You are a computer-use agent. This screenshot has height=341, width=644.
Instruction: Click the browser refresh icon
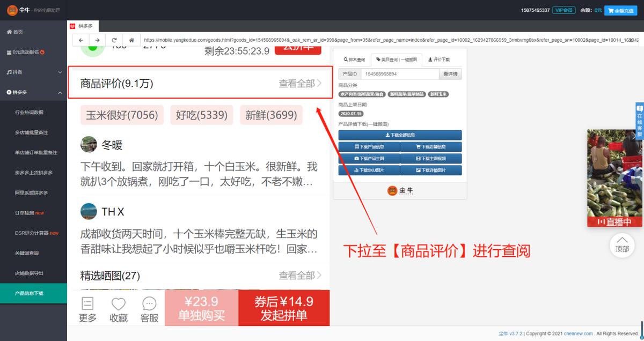point(114,40)
